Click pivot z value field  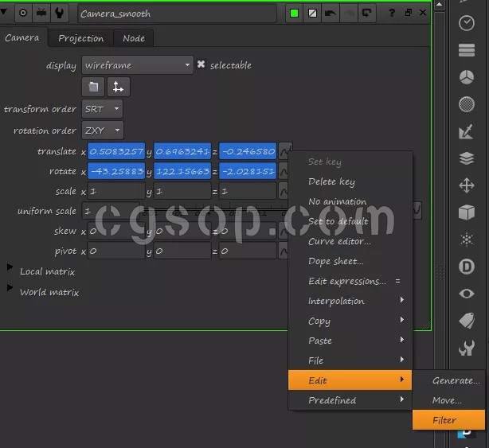point(248,251)
